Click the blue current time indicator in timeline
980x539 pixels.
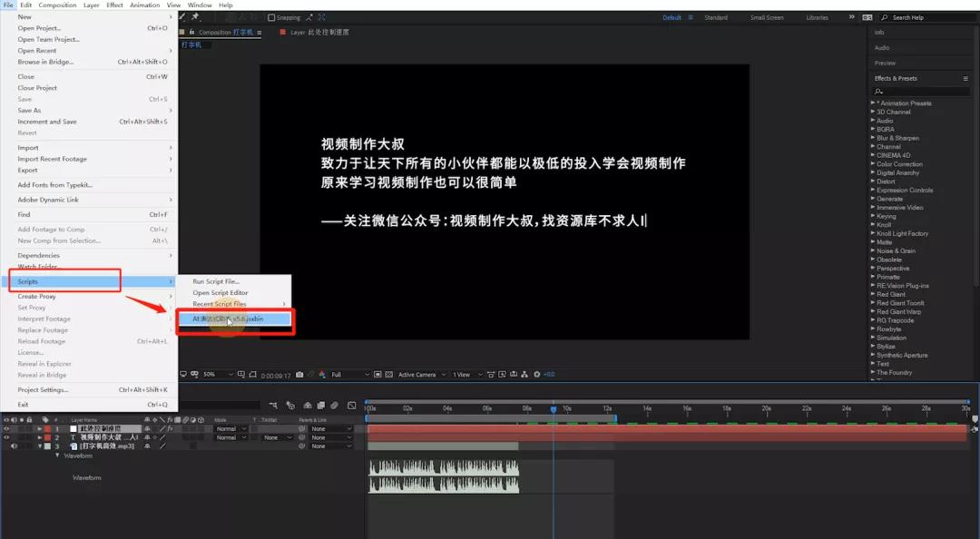pyautogui.click(x=554, y=409)
